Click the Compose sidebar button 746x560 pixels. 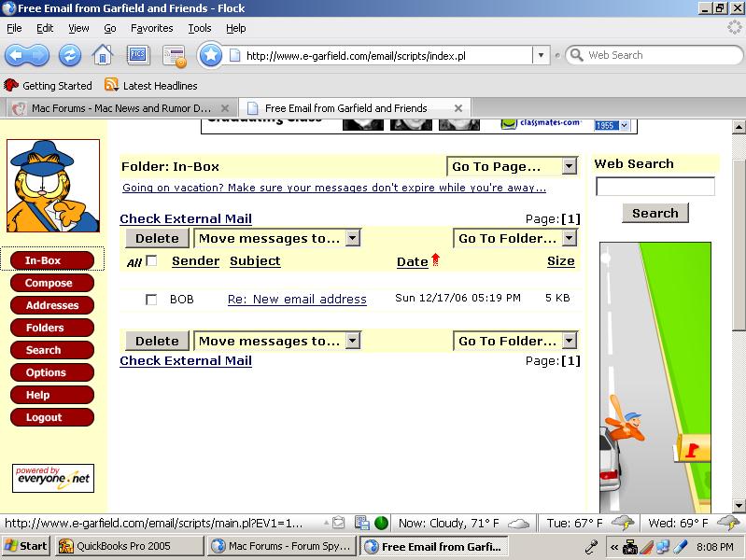point(52,283)
